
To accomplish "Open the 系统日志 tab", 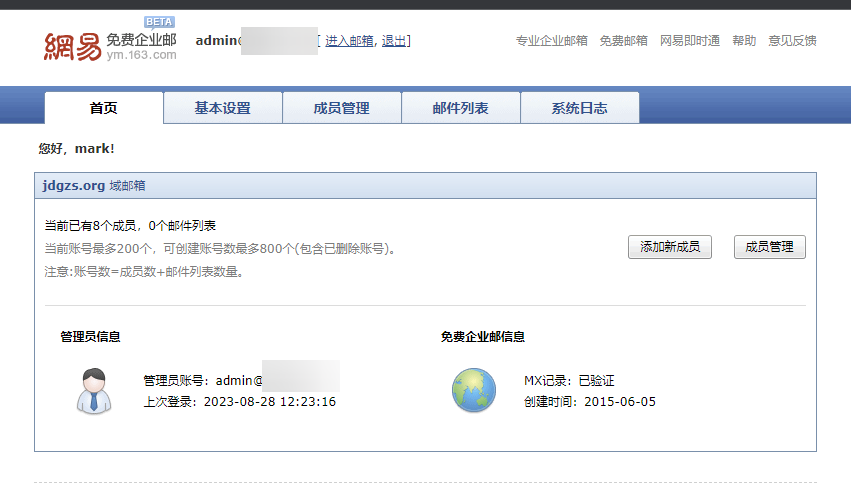I will click(x=580, y=108).
